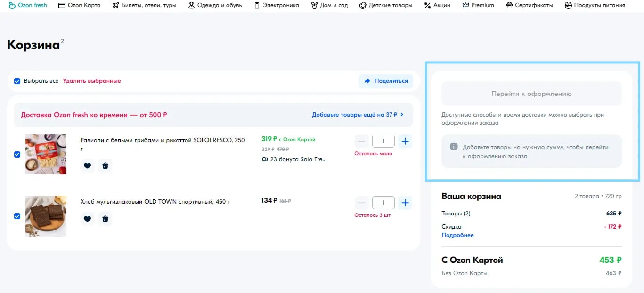Open Продукты питания category
644x293 pixels.
pyautogui.click(x=595, y=5)
